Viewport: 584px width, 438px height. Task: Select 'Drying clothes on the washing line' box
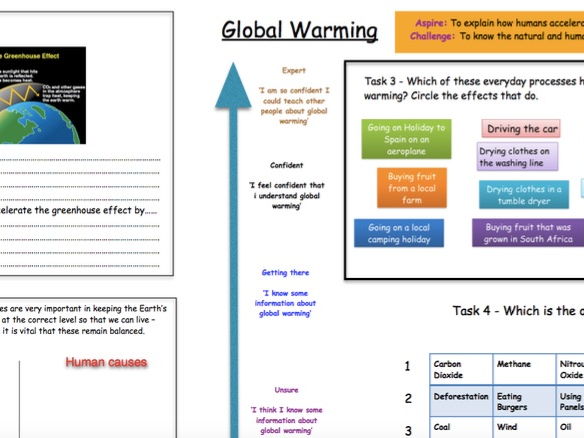(517, 157)
